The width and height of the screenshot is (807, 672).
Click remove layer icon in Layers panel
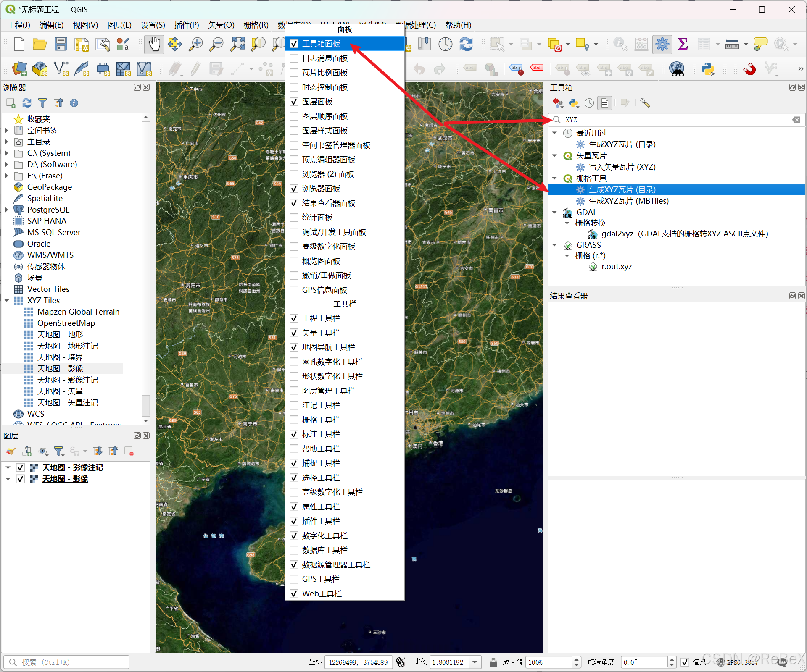(x=129, y=451)
